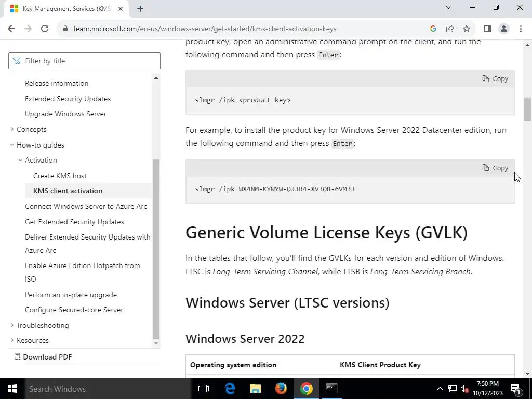Click Download PDF link
The image size is (532, 399).
tap(43, 357)
